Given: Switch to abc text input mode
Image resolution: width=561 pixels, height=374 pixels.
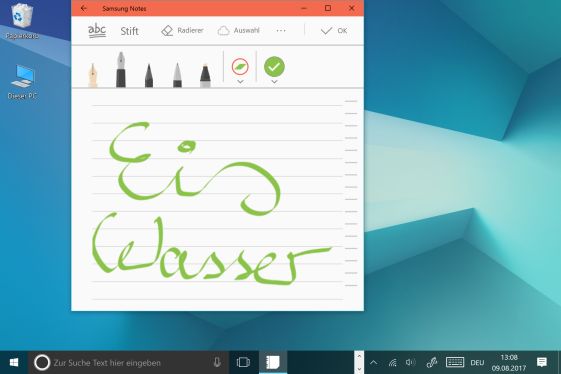Looking at the screenshot, I should click(x=97, y=31).
